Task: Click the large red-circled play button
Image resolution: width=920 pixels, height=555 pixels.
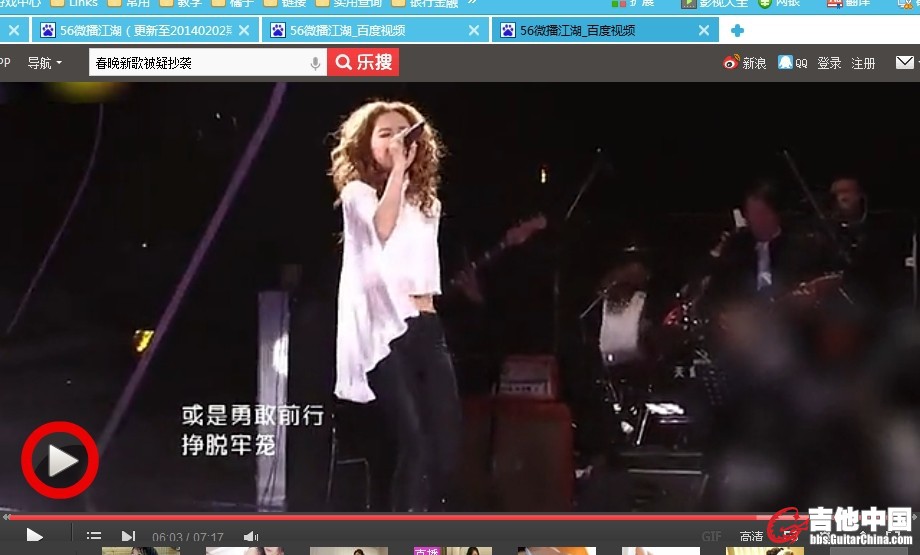Action: pyautogui.click(x=60, y=460)
